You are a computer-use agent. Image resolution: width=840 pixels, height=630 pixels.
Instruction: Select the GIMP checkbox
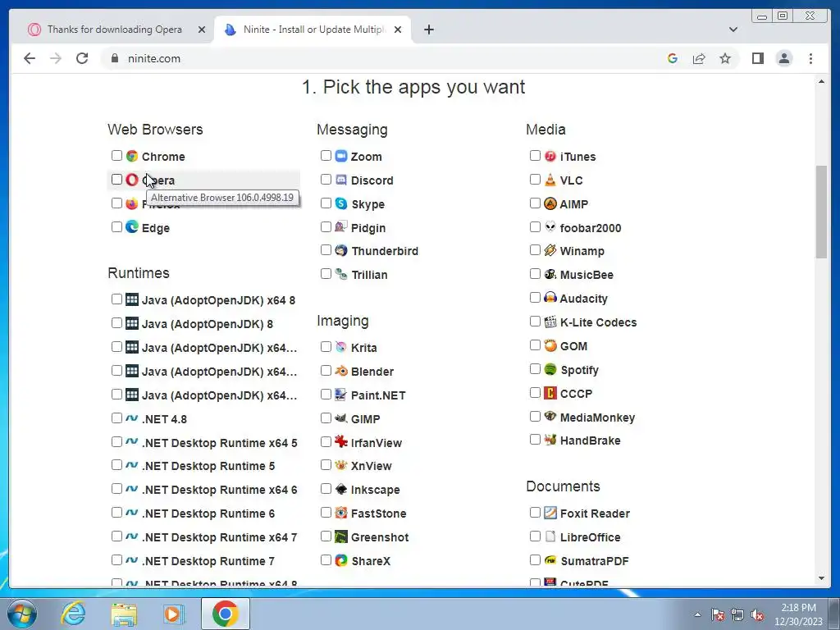tap(326, 418)
